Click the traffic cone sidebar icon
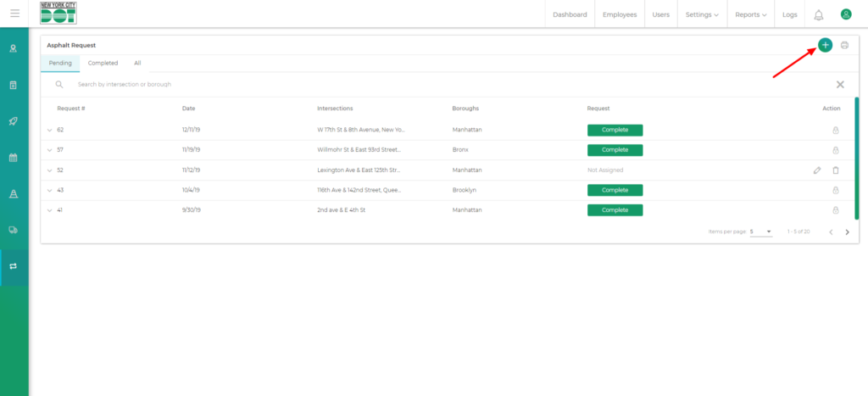The height and width of the screenshot is (396, 868). tap(14, 193)
